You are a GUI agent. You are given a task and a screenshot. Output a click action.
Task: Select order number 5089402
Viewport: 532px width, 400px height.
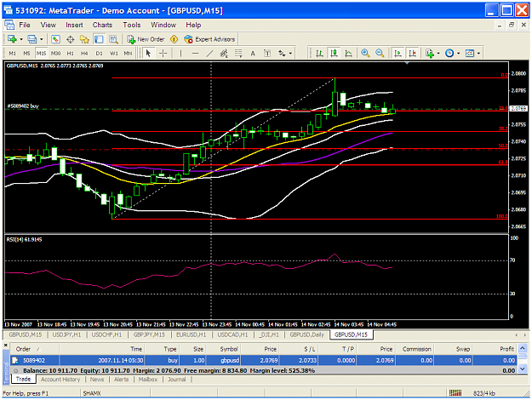click(34, 360)
